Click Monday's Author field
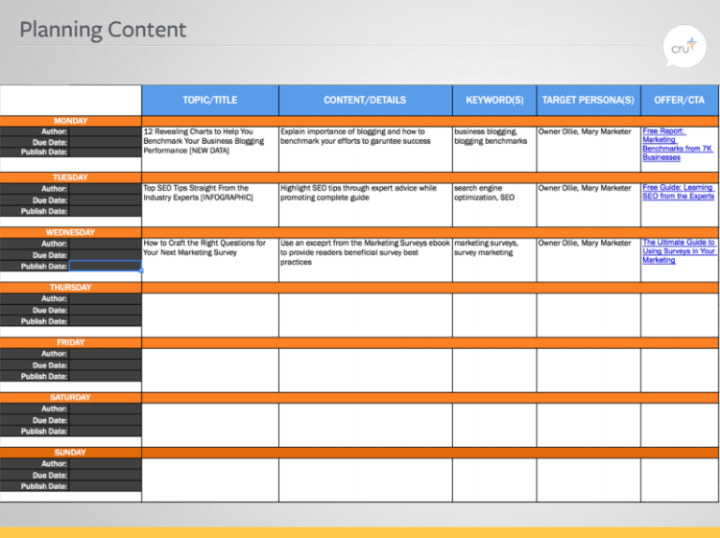 (105, 132)
